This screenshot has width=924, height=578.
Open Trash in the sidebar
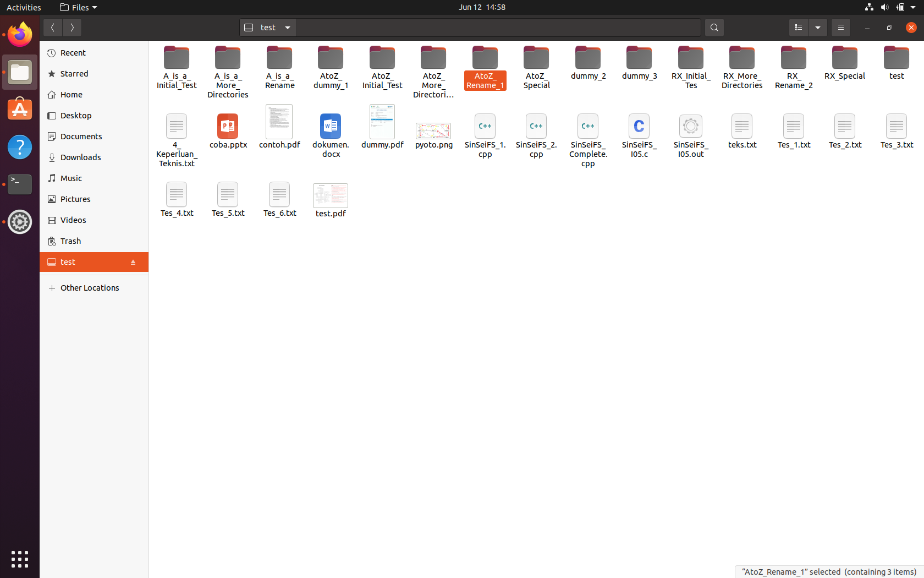[x=70, y=241]
